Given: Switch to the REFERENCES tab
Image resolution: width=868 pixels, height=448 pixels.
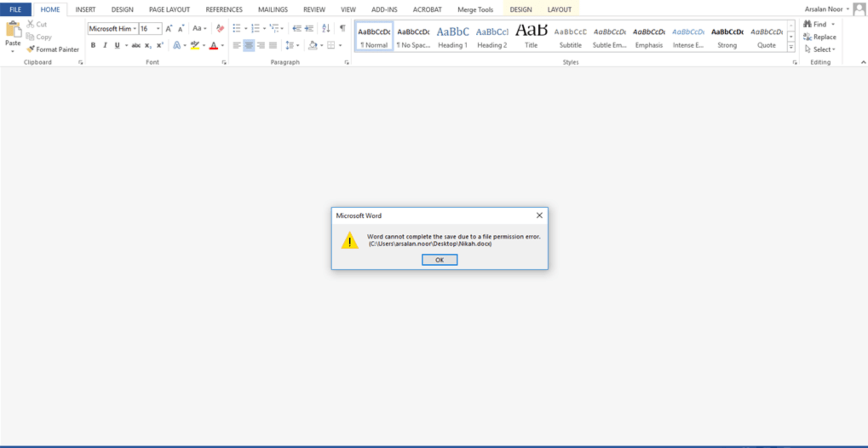Looking at the screenshot, I should click(224, 9).
